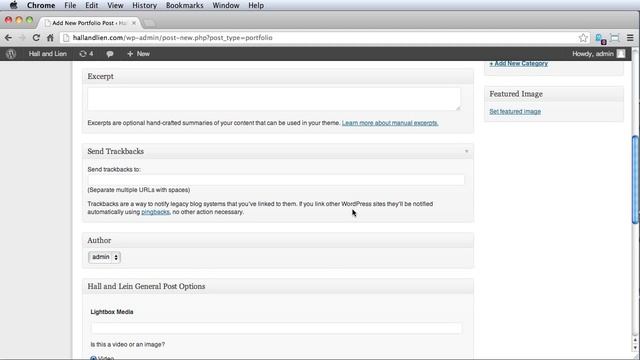
Task: Collapse the Send Trackbacks panel arrow
Action: (x=467, y=151)
